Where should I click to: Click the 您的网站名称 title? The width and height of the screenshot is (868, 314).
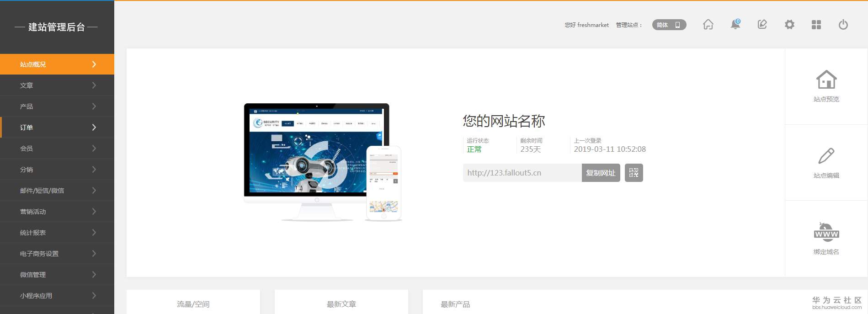click(504, 121)
